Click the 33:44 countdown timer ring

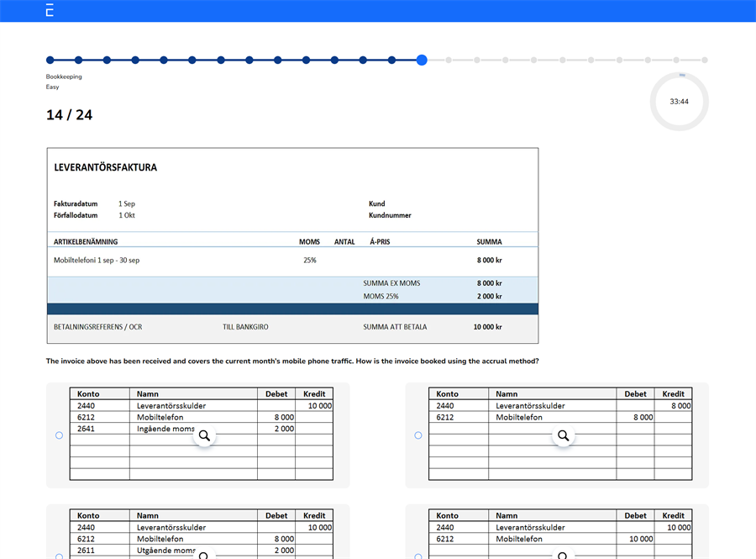click(679, 101)
